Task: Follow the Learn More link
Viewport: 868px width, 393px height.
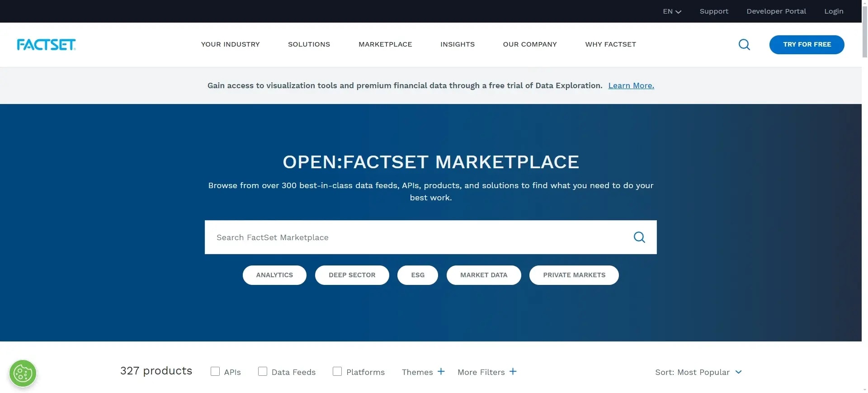Action: coord(631,85)
